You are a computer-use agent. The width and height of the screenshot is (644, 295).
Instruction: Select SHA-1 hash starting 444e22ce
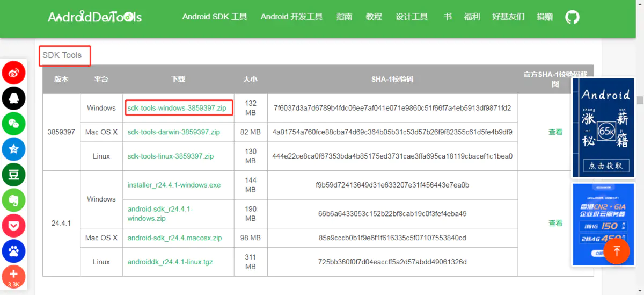coord(392,156)
